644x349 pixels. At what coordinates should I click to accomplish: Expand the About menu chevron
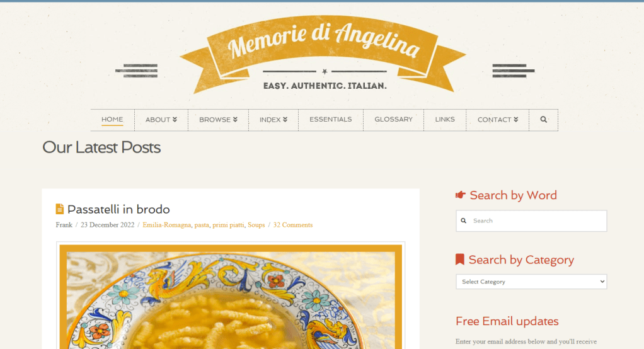coord(175,120)
